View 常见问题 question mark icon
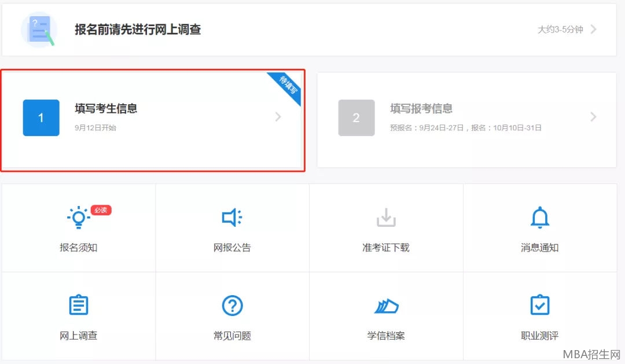 click(232, 305)
